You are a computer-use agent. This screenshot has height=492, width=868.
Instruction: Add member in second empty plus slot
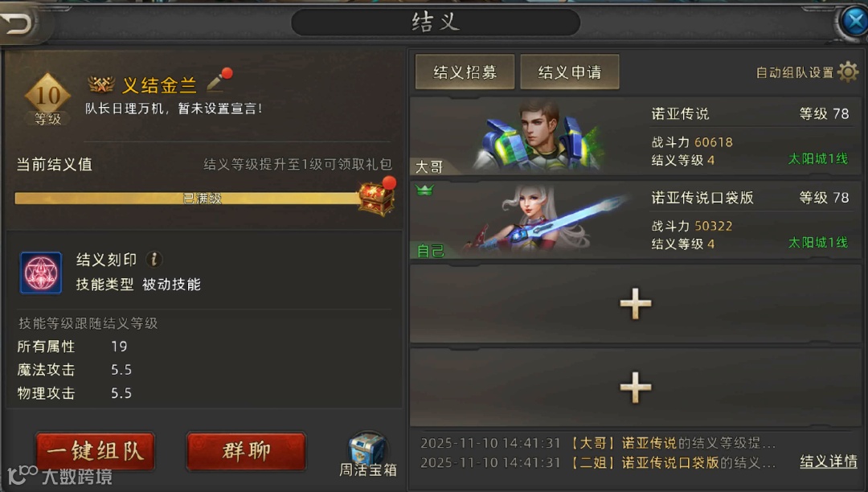click(636, 387)
